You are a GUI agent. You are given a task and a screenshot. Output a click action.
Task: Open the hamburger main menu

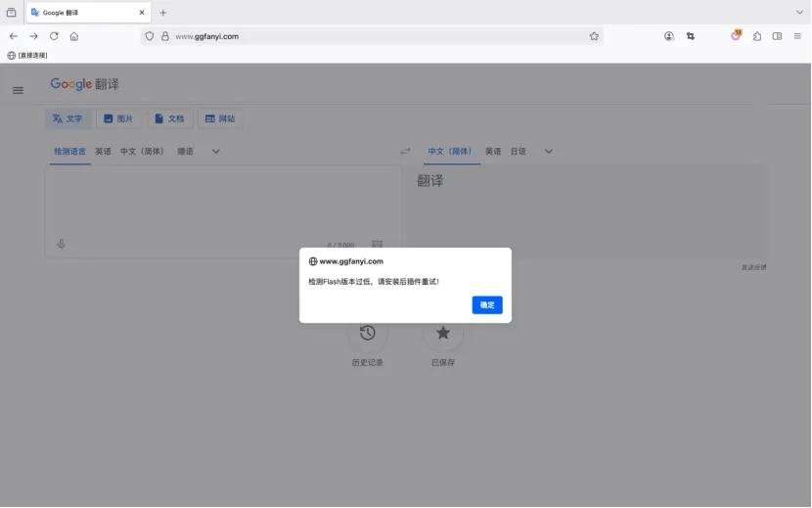tap(18, 91)
